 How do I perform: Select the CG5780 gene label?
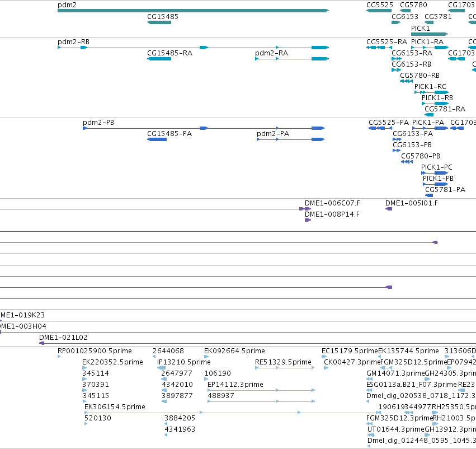(413, 5)
